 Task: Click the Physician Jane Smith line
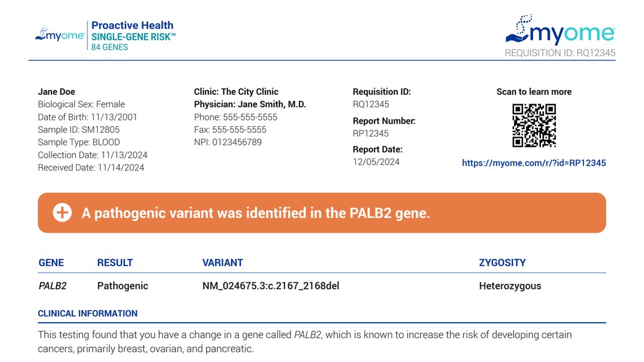point(250,104)
